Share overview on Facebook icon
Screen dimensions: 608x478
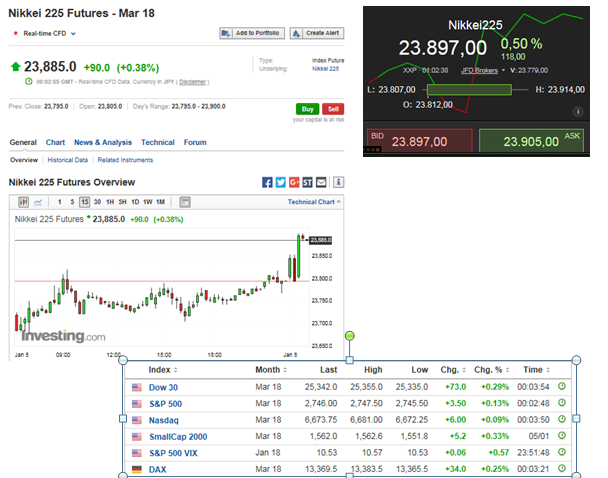tap(267, 182)
